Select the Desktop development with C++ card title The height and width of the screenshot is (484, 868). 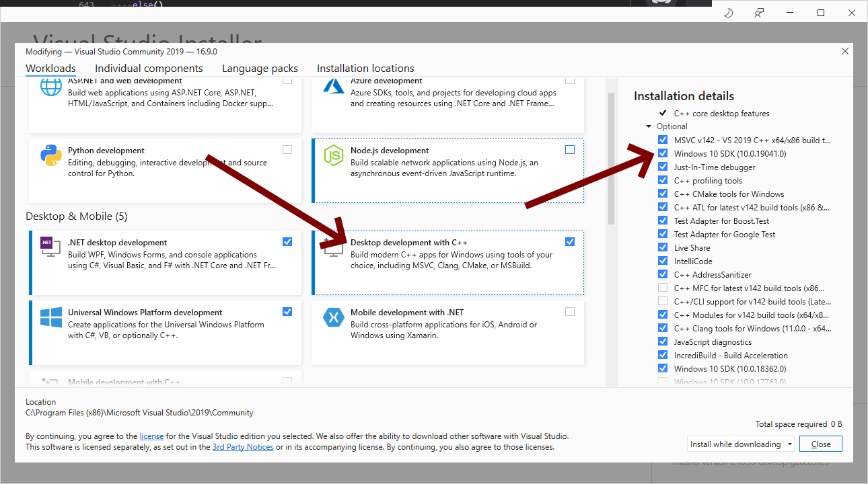[409, 243]
